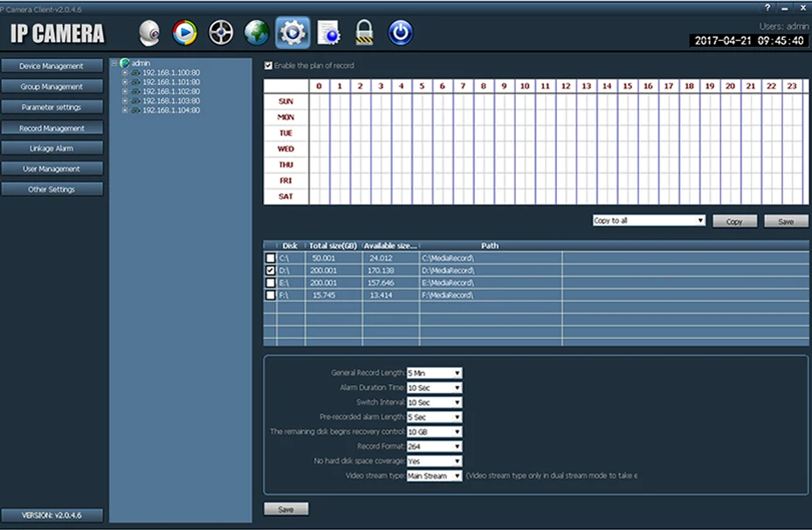This screenshot has width=812, height=530.
Task: Select the gear settings toolbar icon
Action: click(292, 32)
